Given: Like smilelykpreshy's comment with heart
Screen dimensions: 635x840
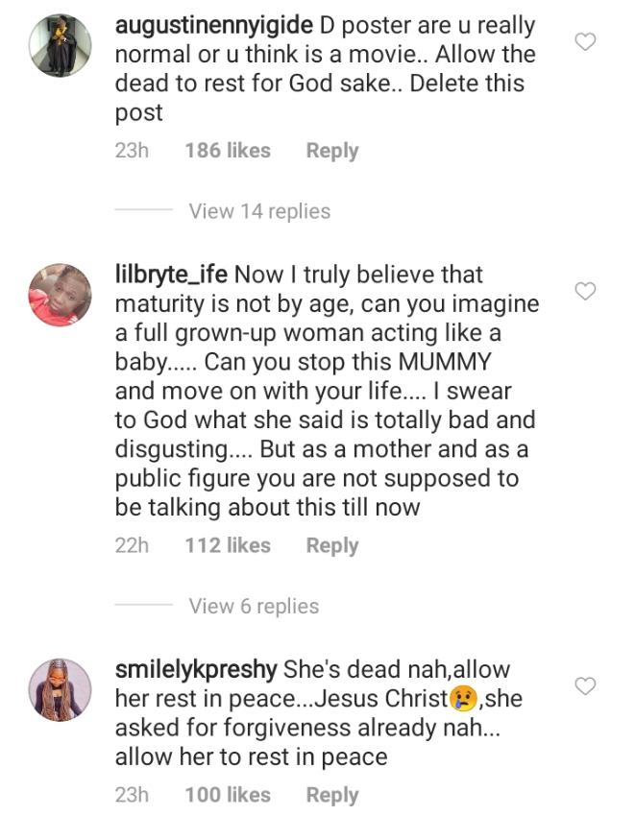Looking at the screenshot, I should [585, 685].
